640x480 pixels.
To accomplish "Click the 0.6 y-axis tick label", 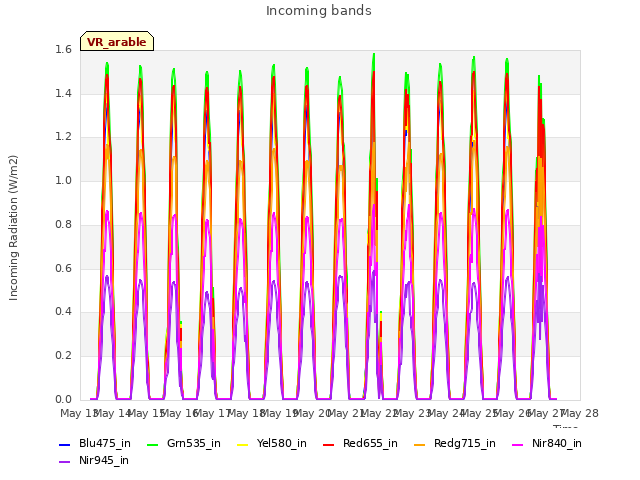I will pyautogui.click(x=63, y=268).
